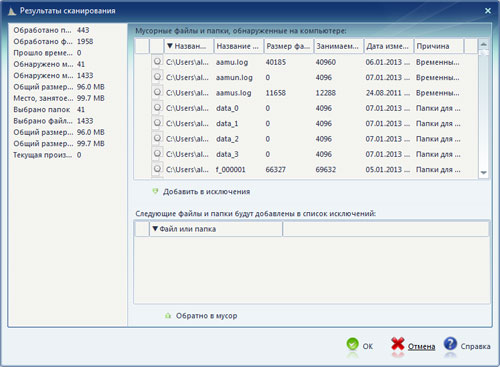Click the Размер фа... column header
This screenshot has width=500, height=367.
[289, 46]
